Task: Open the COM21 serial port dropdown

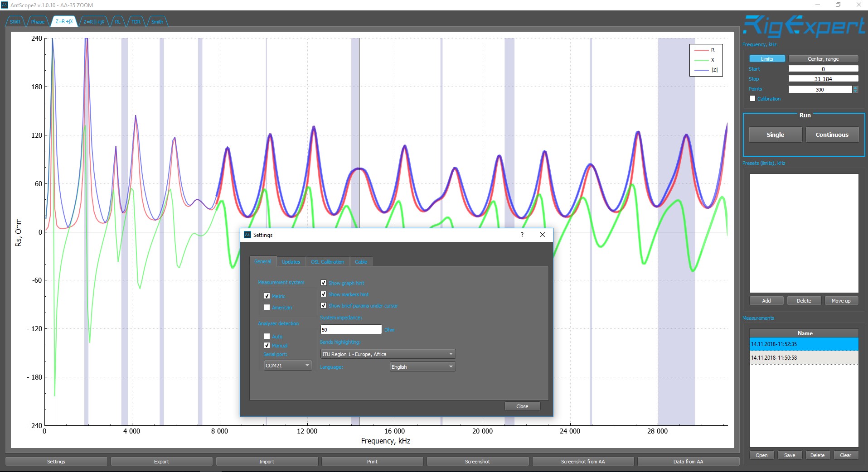Action: (x=287, y=365)
